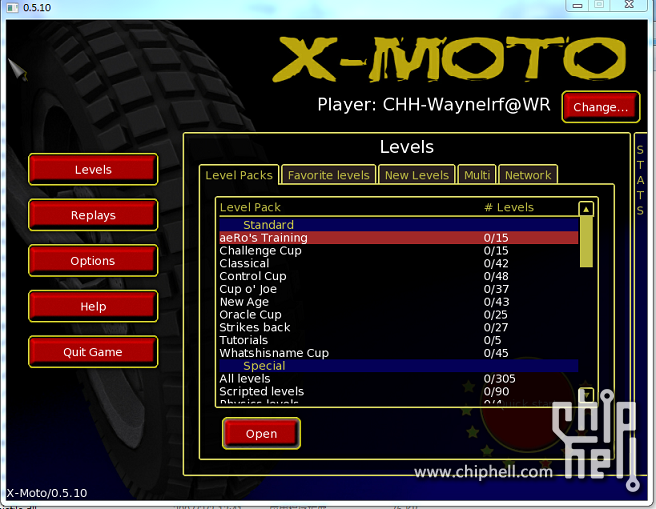656x509 pixels.
Task: Click the Standard group header
Action: [x=398, y=225]
